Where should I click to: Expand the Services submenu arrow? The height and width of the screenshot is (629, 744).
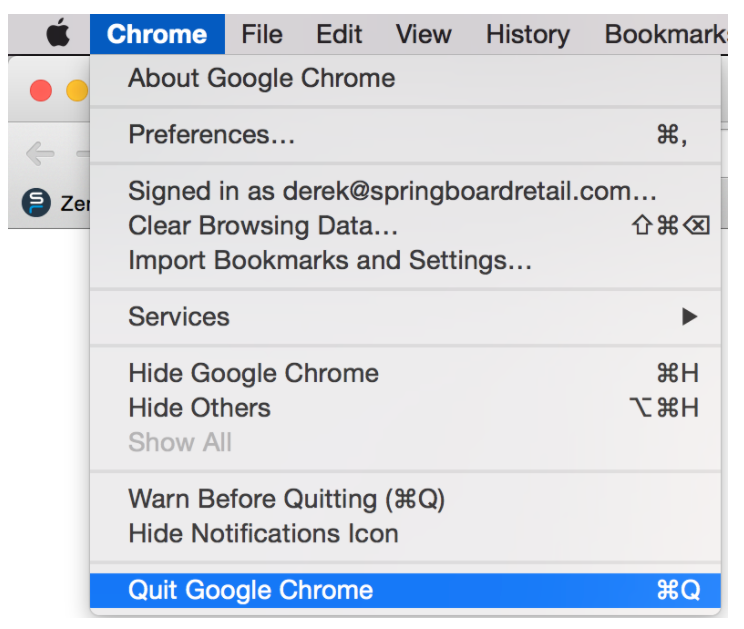point(688,317)
